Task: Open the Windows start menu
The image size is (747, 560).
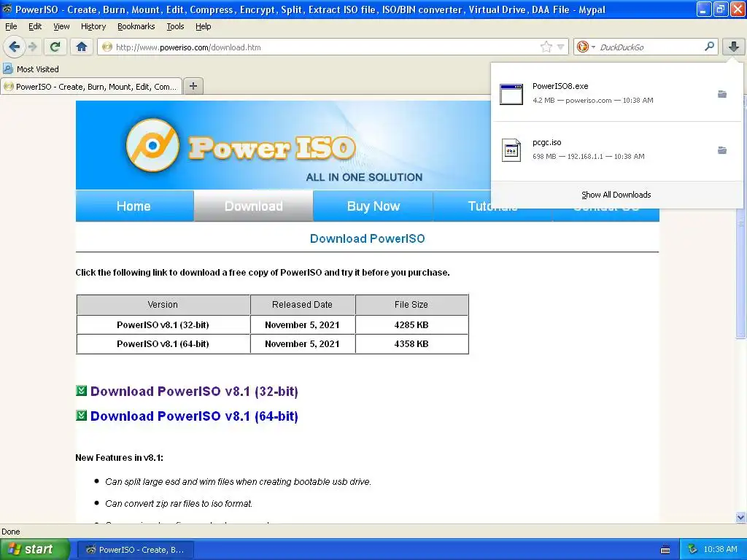Action: point(35,549)
